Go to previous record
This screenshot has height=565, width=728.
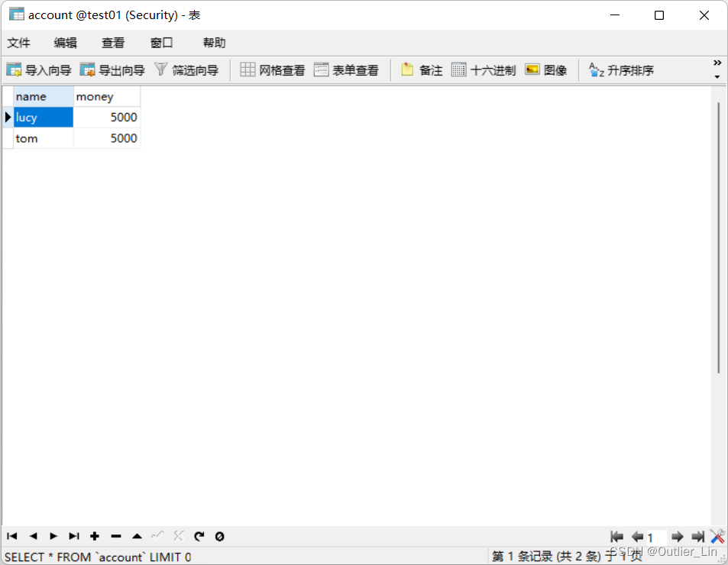[x=33, y=536]
